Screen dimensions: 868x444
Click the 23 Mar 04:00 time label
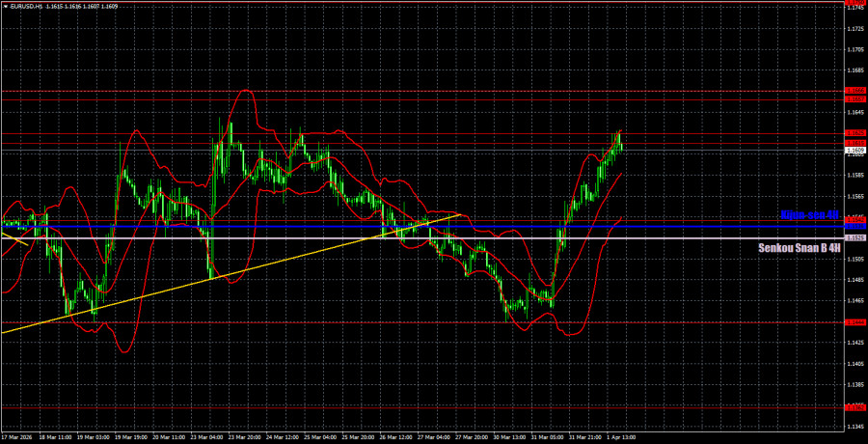coord(205,437)
